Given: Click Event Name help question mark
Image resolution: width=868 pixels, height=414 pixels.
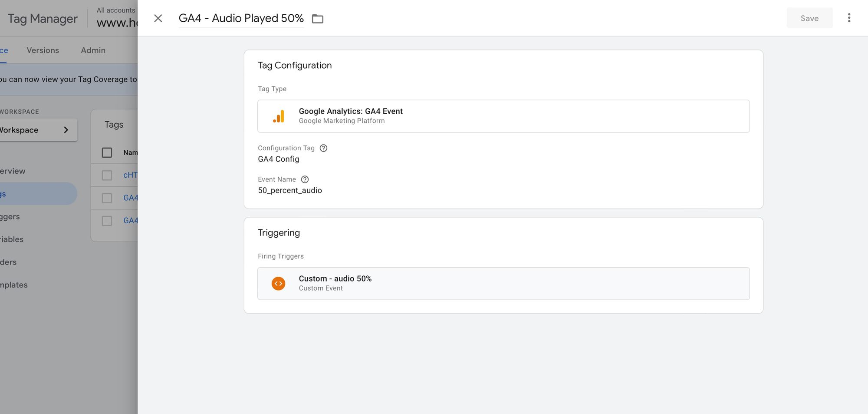Looking at the screenshot, I should 305,179.
